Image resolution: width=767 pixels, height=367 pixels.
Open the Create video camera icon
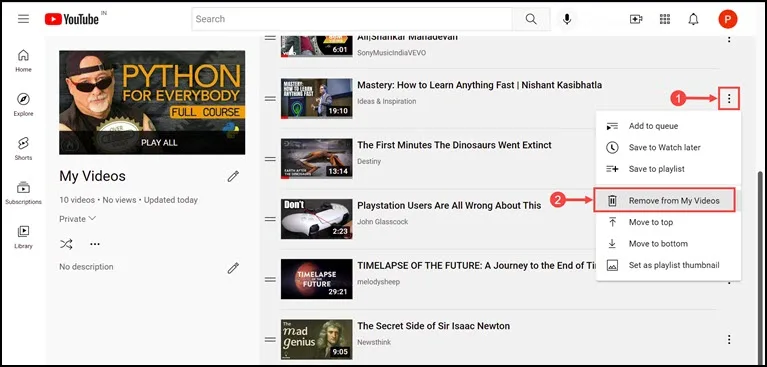click(x=636, y=19)
